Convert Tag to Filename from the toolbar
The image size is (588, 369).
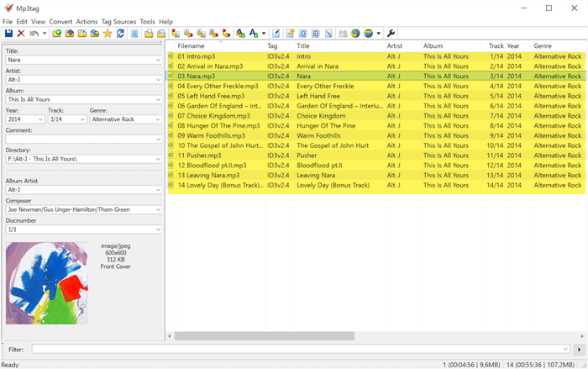(176, 34)
